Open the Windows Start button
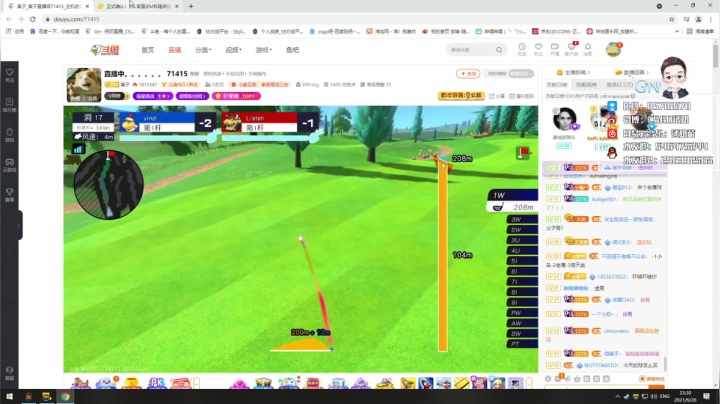Viewport: 720px width, 404px height. click(9, 396)
